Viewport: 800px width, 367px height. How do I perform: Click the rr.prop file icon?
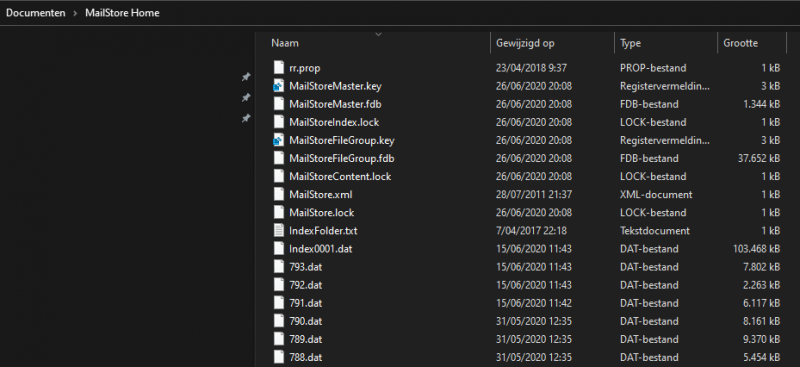point(278,68)
